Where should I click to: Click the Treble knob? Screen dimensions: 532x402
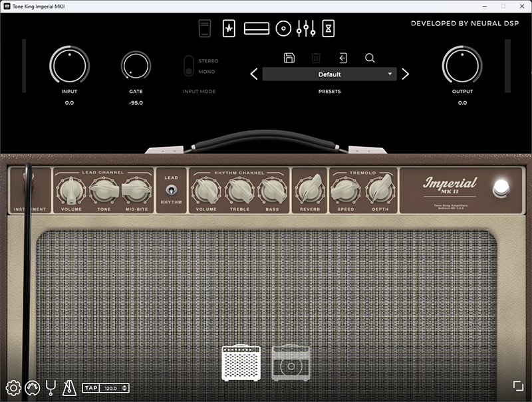click(239, 191)
